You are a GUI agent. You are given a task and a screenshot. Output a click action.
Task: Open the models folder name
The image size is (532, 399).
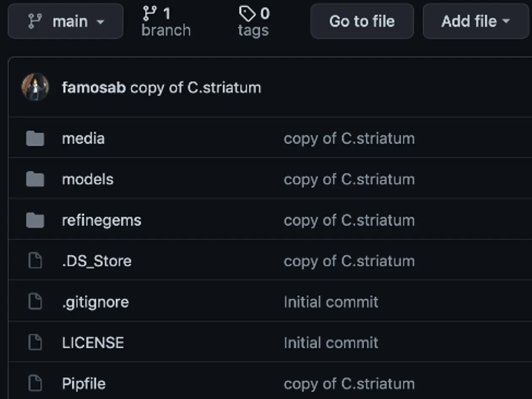pos(87,179)
